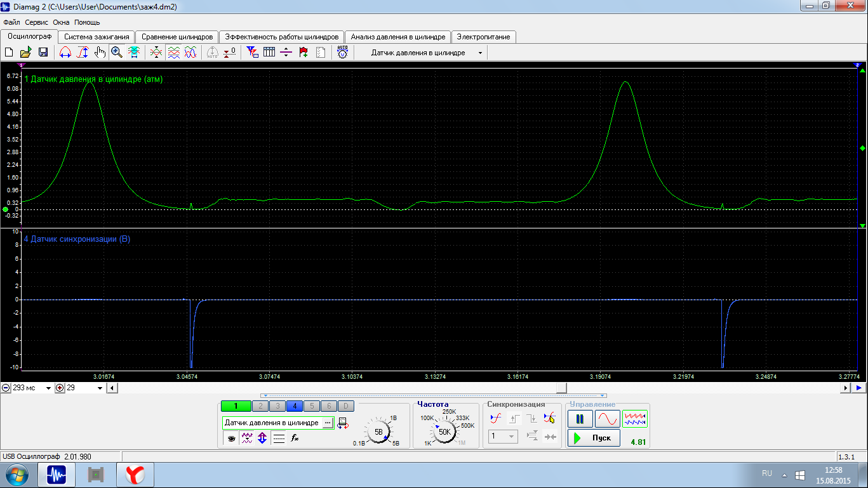Click plus zoom in button
The image size is (868, 488).
click(x=60, y=388)
